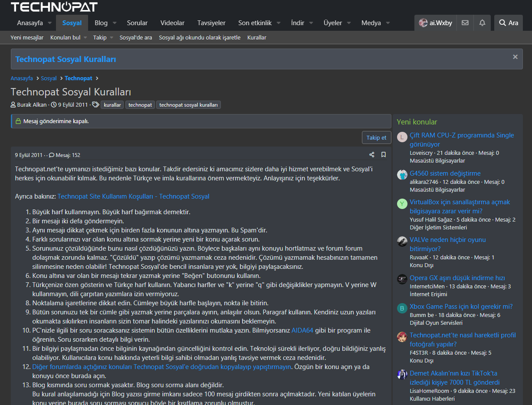Expand the Takip dropdown arrow in subnav
This screenshot has width=532, height=405.
point(111,38)
